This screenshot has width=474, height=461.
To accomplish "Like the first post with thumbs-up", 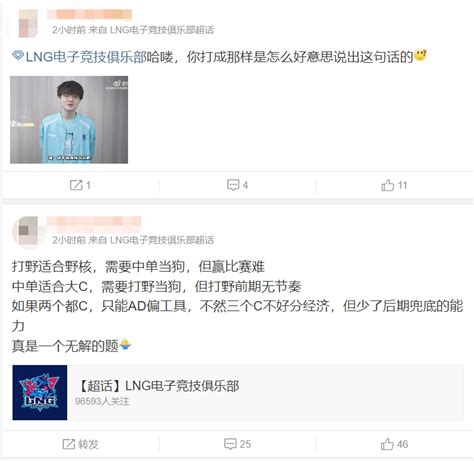I will (x=387, y=185).
